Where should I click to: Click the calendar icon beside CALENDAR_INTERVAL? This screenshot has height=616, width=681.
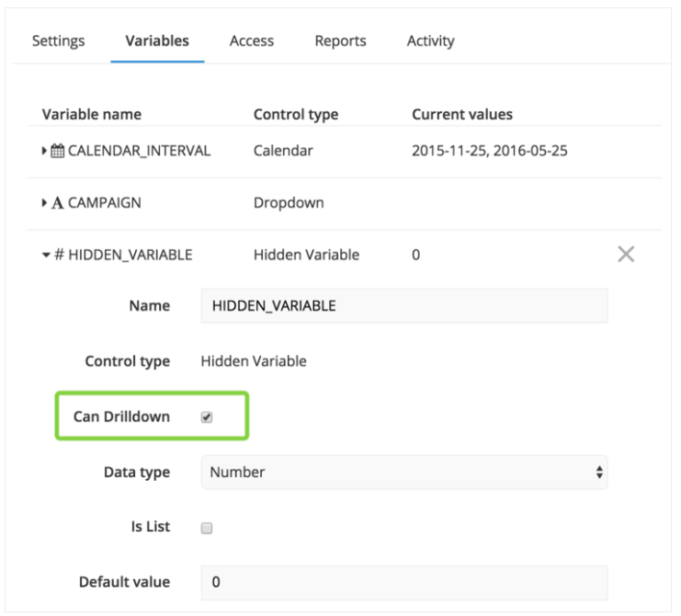point(57,151)
